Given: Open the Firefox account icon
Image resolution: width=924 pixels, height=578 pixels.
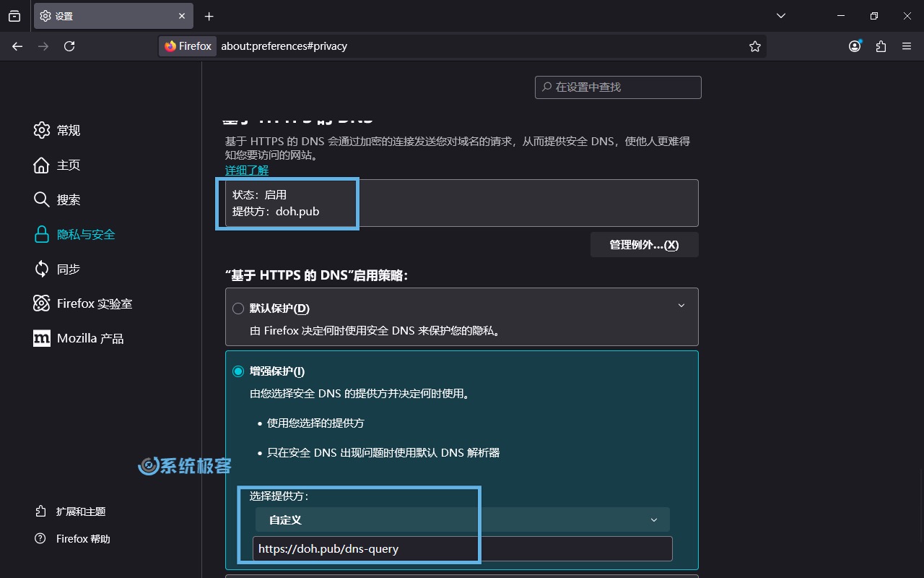Looking at the screenshot, I should pos(855,46).
